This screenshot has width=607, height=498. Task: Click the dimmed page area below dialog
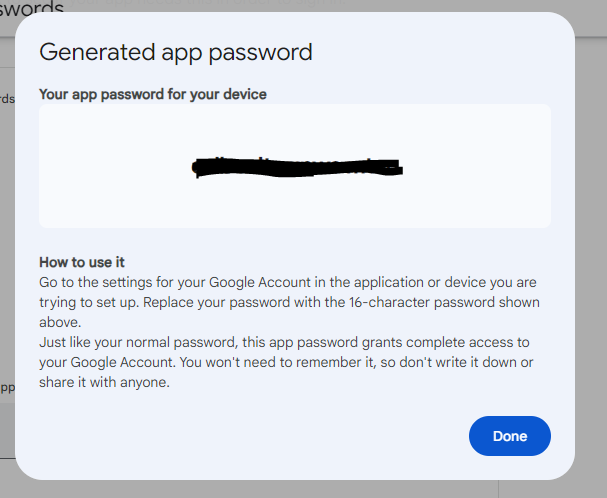300,489
